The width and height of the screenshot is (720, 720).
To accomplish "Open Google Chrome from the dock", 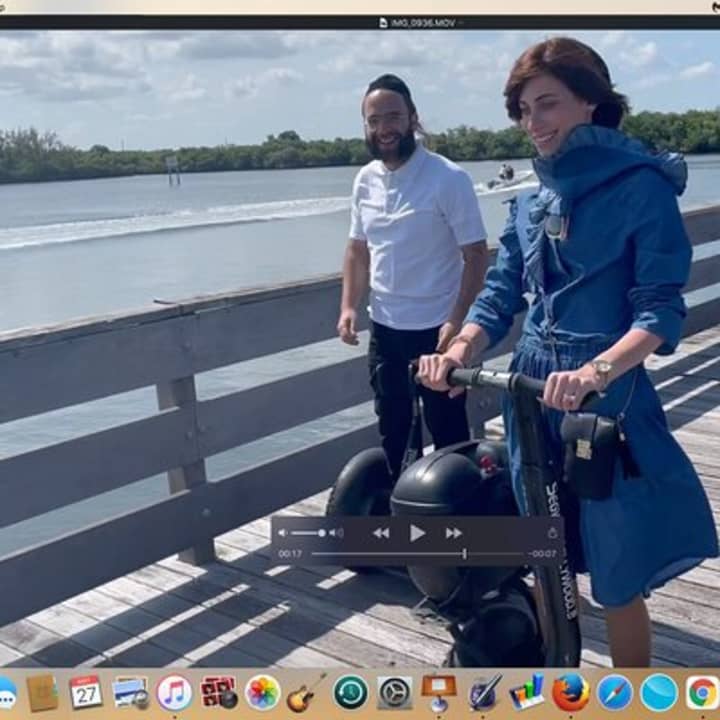I will coord(702,692).
